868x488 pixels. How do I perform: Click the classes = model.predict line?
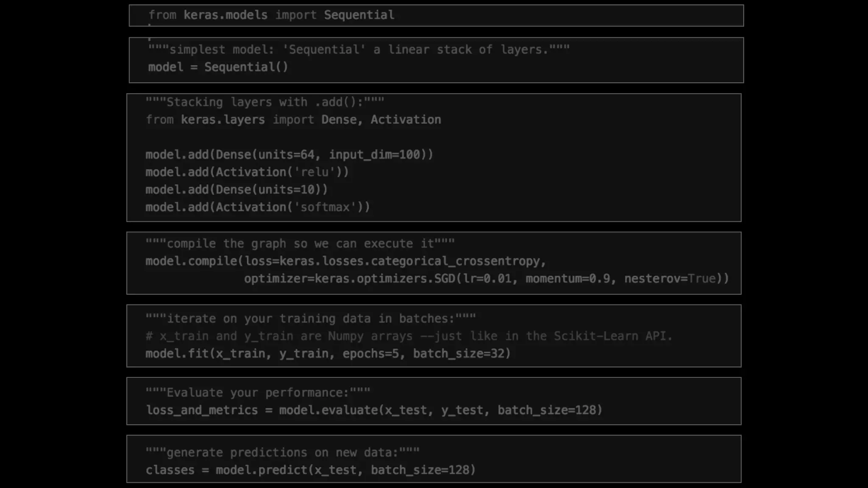point(311,470)
